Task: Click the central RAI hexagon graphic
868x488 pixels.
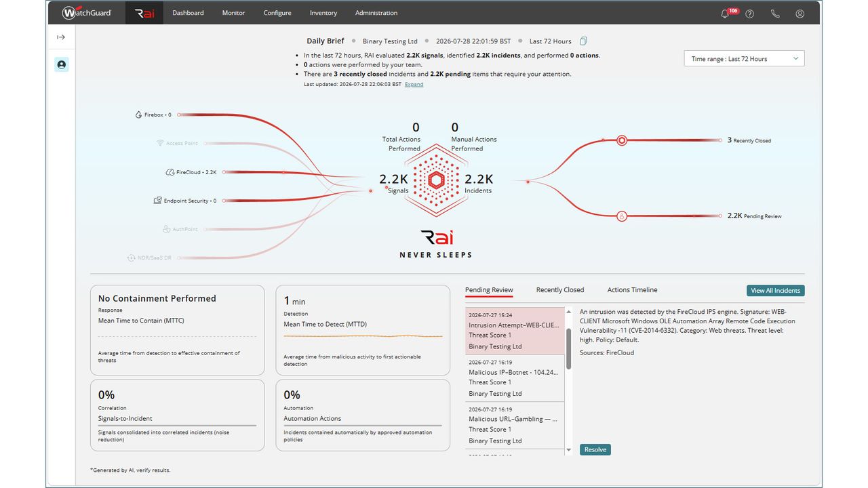Action: pyautogui.click(x=436, y=180)
